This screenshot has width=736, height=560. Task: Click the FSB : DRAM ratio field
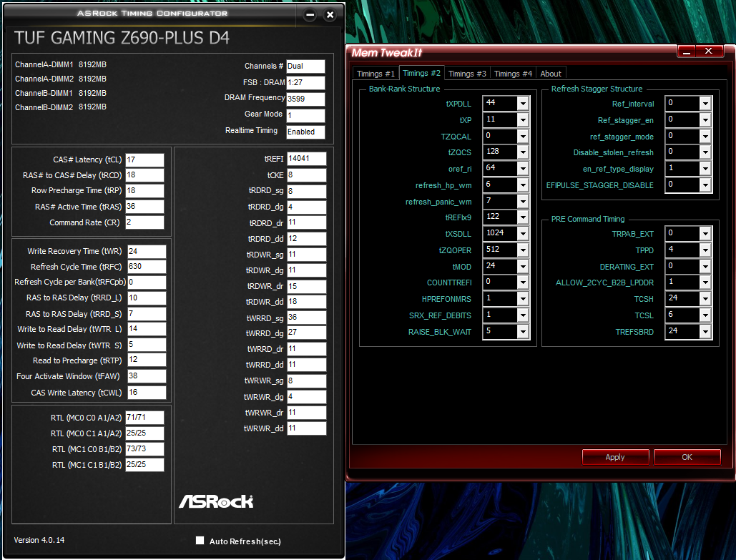click(305, 82)
